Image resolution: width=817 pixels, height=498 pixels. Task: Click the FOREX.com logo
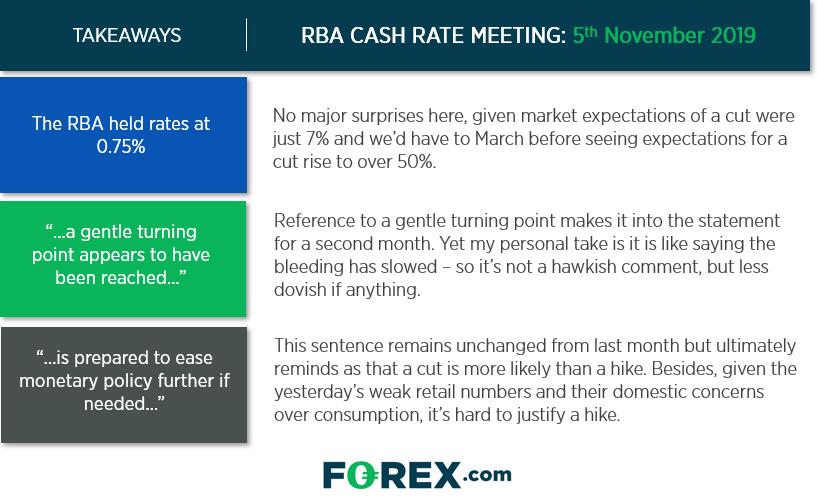[416, 473]
